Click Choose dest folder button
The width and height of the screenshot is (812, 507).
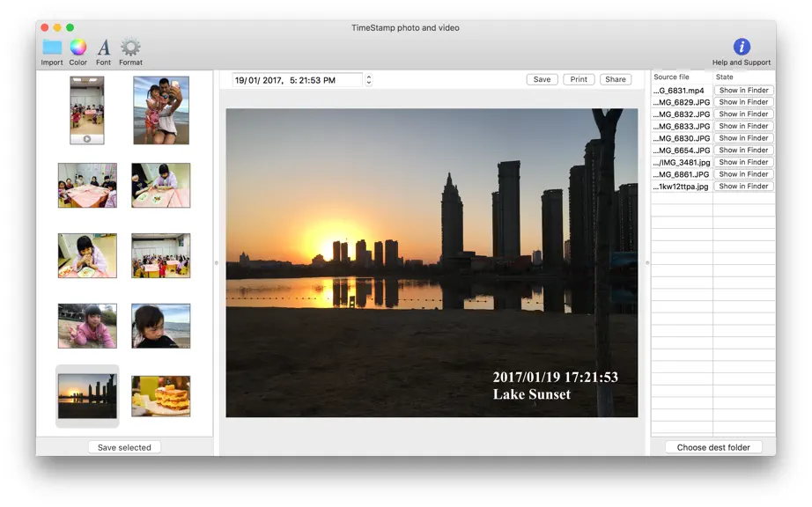[x=713, y=447]
